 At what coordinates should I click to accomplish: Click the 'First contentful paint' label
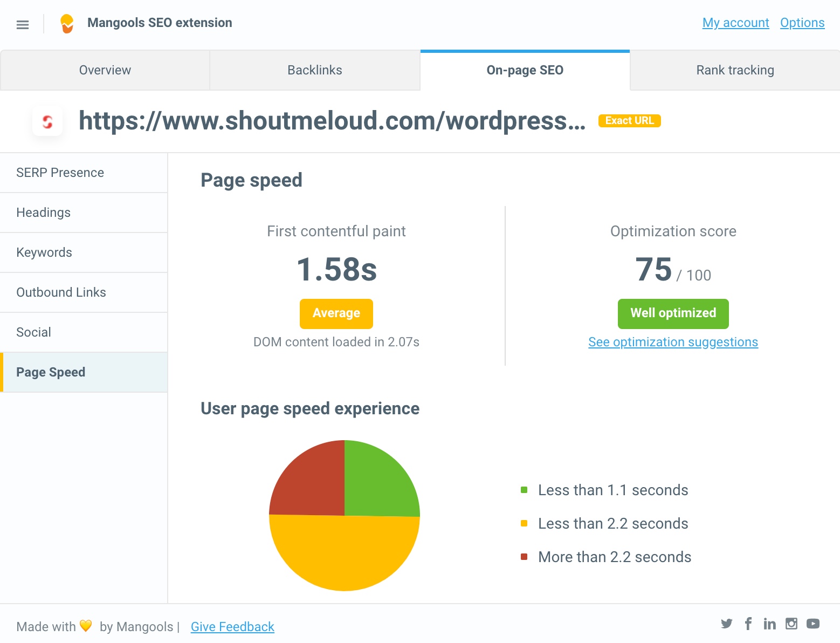336,231
